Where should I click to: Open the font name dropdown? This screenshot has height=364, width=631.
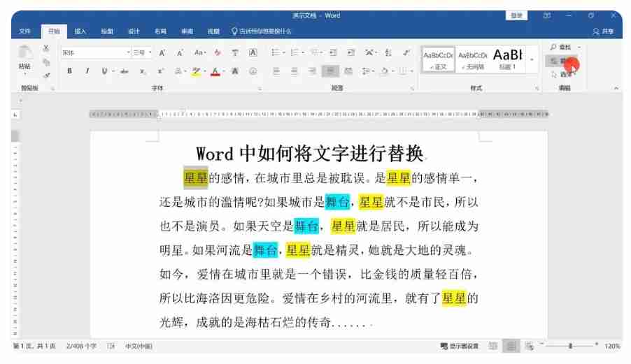(129, 52)
